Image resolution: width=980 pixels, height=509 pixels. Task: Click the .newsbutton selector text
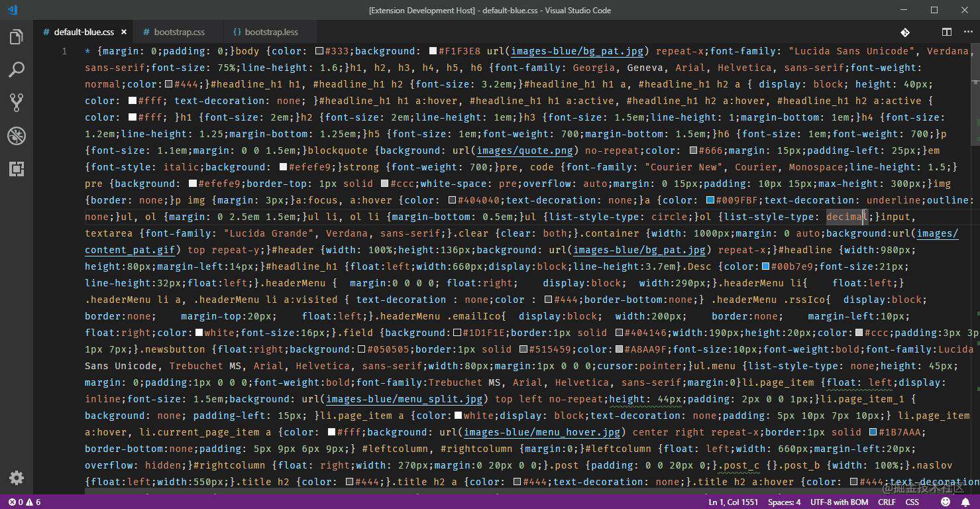tap(175, 349)
